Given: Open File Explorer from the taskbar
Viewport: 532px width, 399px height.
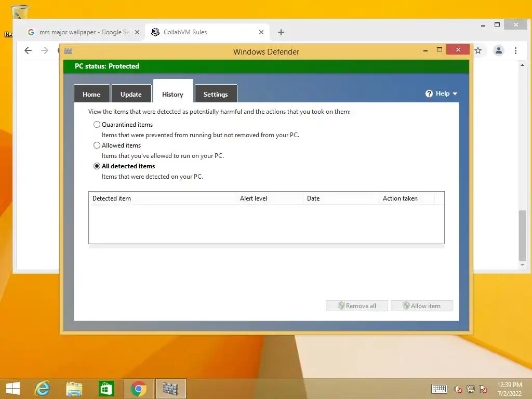Looking at the screenshot, I should [74, 389].
